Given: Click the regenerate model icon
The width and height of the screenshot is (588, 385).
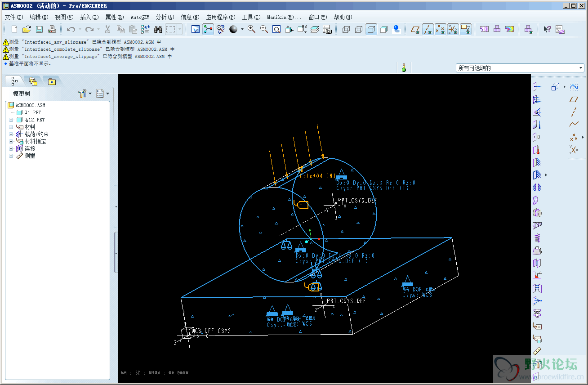Looking at the screenshot, I should [x=146, y=29].
